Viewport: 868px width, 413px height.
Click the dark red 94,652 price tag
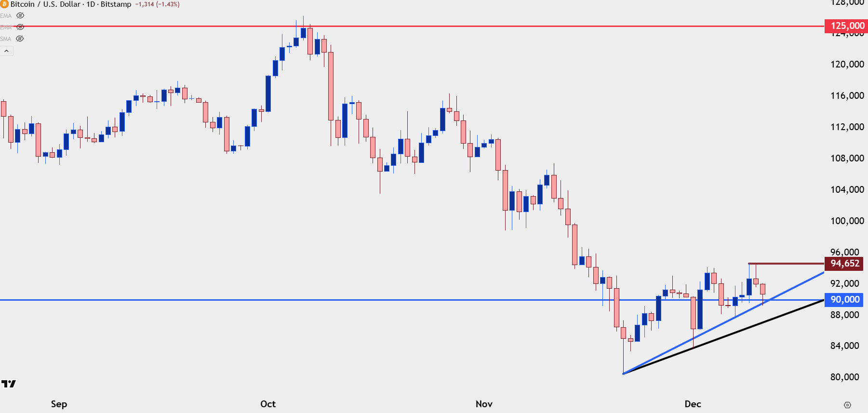pos(844,264)
